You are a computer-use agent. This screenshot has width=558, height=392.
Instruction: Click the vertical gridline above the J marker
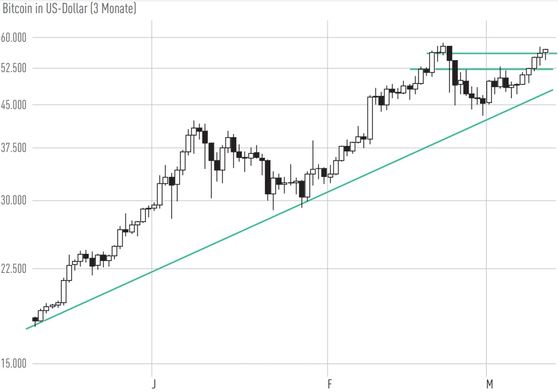tap(152, 89)
